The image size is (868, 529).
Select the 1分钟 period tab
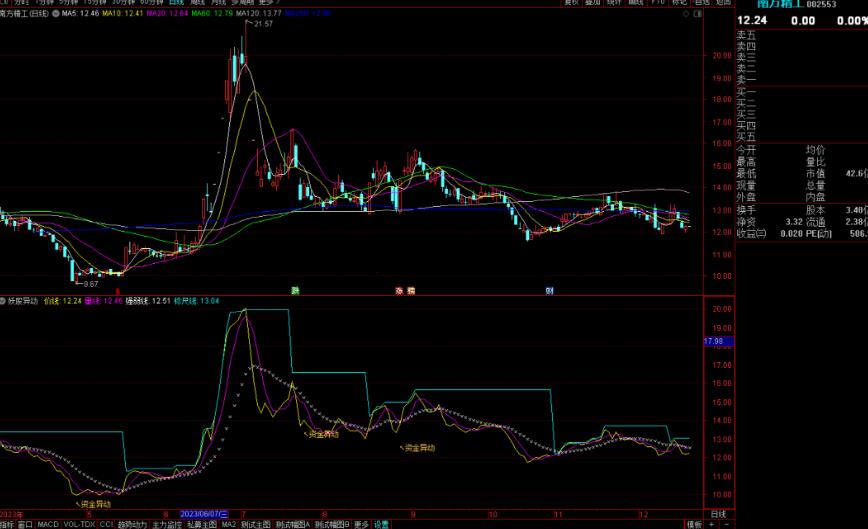(44, 2)
